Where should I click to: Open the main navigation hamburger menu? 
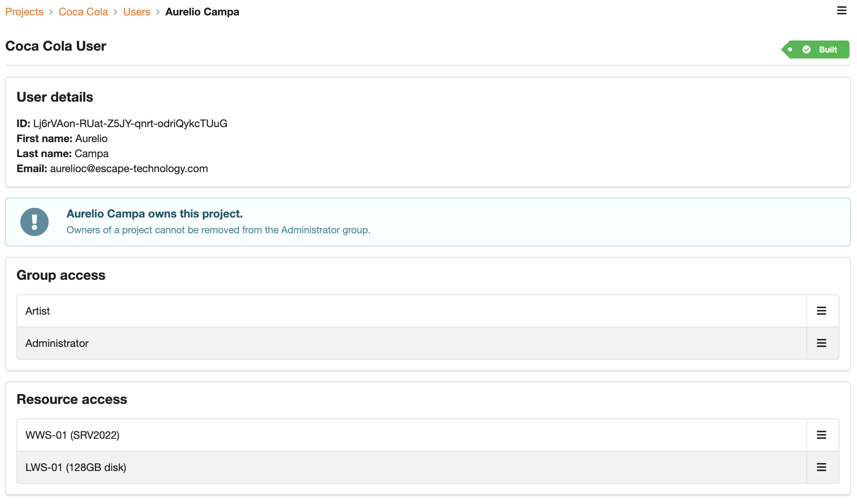(841, 11)
